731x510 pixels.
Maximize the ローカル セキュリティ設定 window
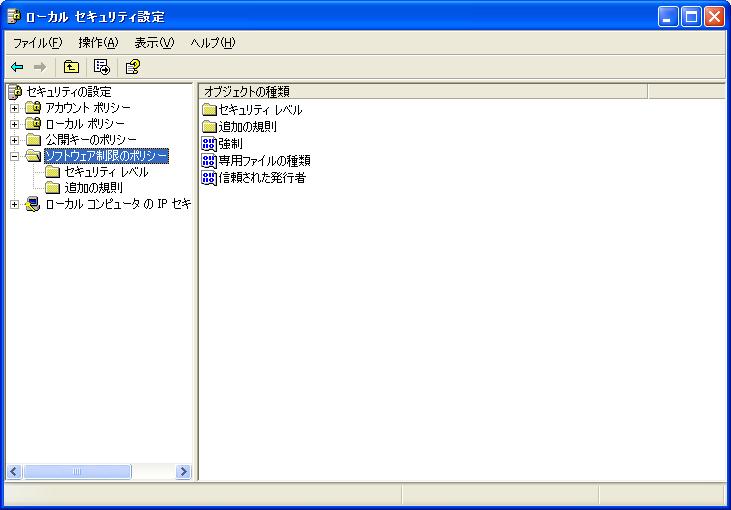pos(691,17)
